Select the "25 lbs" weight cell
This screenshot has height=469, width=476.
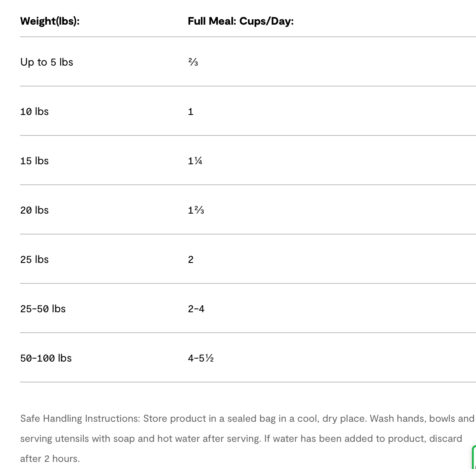34,260
